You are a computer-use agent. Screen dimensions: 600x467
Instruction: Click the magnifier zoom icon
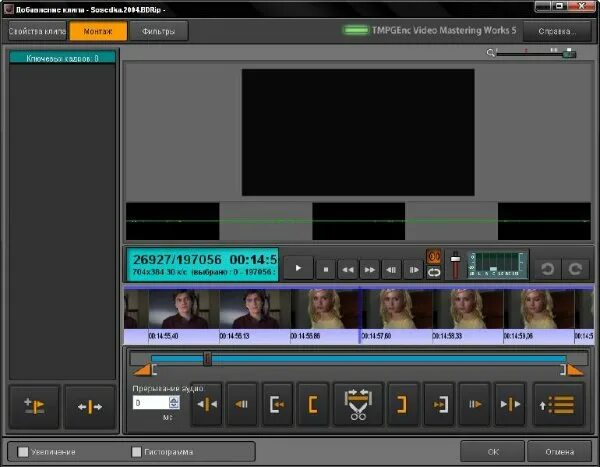tap(490, 53)
